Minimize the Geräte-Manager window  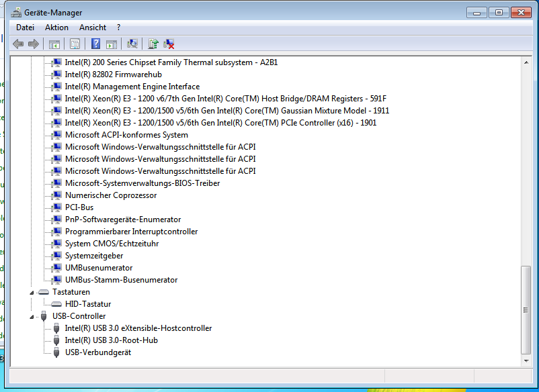(x=476, y=13)
